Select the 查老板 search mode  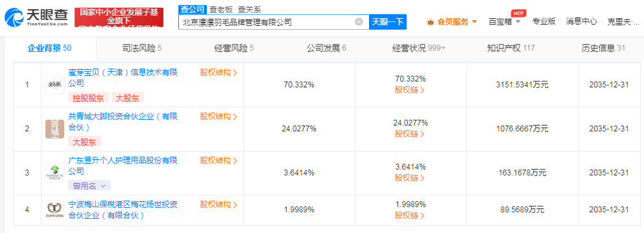coord(221,10)
